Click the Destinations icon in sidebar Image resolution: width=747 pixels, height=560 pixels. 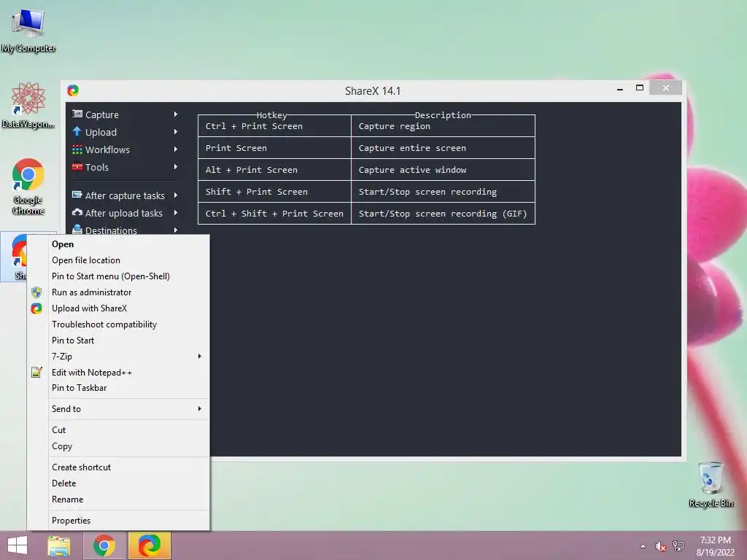coord(77,230)
